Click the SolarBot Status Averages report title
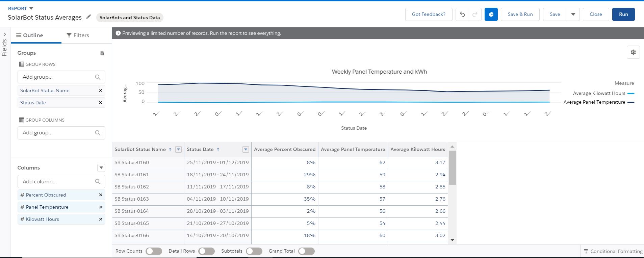 coord(45,18)
